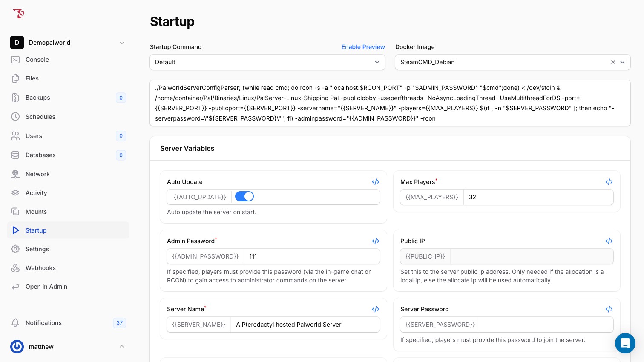
Task: Click Enable Preview link
Action: point(363,47)
